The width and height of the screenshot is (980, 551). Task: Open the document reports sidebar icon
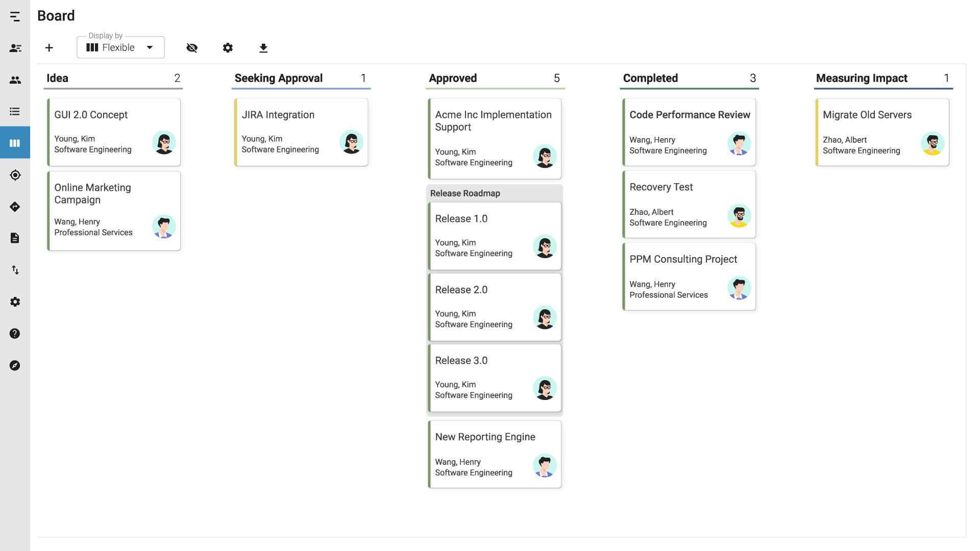click(15, 238)
